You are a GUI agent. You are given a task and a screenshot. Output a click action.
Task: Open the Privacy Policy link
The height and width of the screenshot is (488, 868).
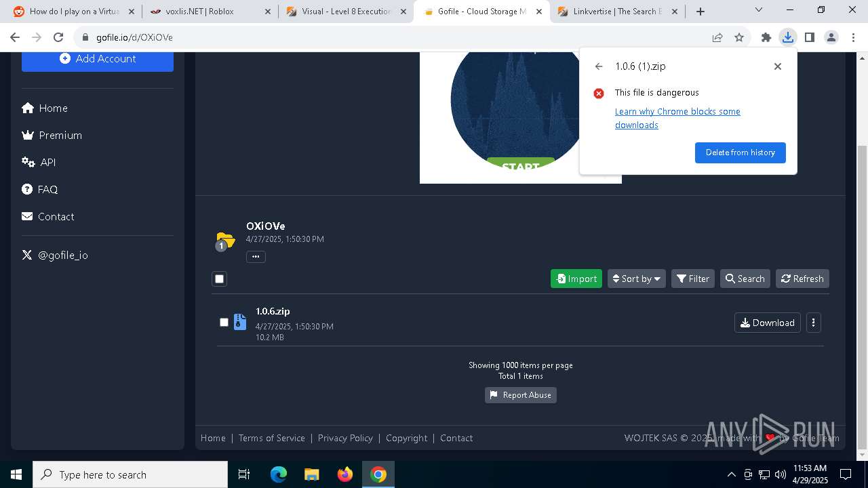click(345, 439)
